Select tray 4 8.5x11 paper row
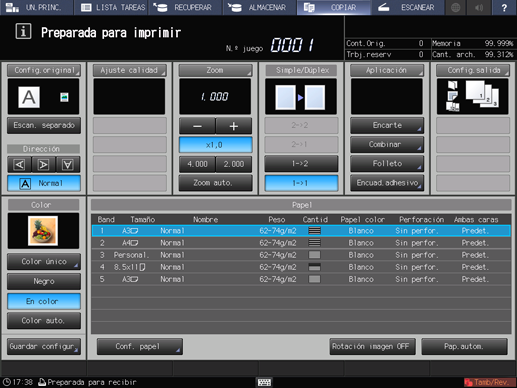The width and height of the screenshot is (517, 388). click(301, 267)
